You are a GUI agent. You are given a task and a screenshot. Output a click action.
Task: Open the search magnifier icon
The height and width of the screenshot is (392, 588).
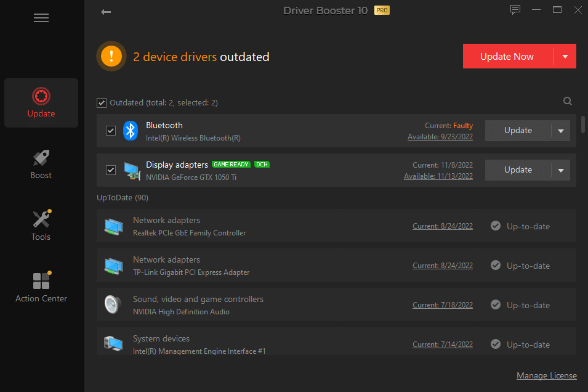[568, 101]
